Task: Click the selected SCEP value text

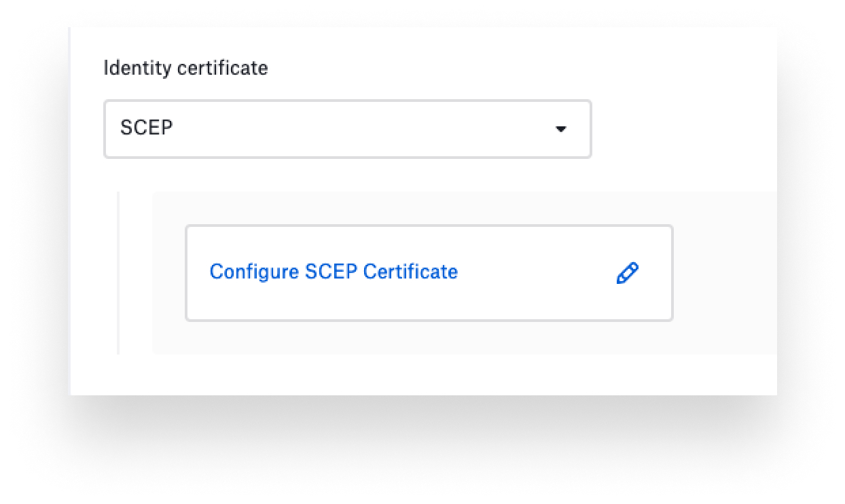Action: click(146, 128)
